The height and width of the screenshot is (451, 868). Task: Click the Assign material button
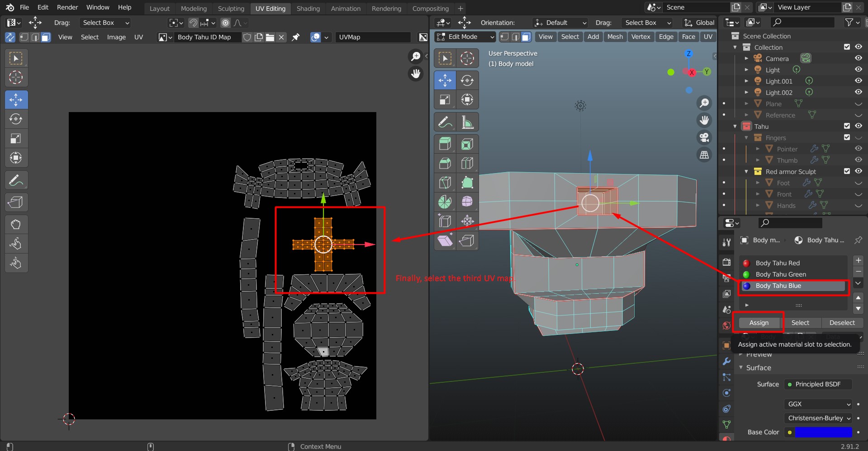click(x=759, y=323)
